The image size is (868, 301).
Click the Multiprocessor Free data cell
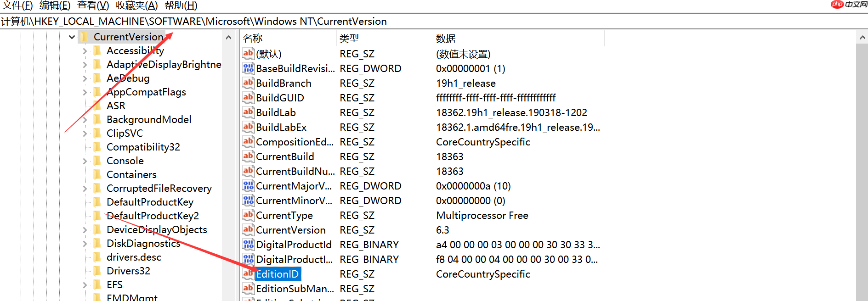click(x=482, y=215)
